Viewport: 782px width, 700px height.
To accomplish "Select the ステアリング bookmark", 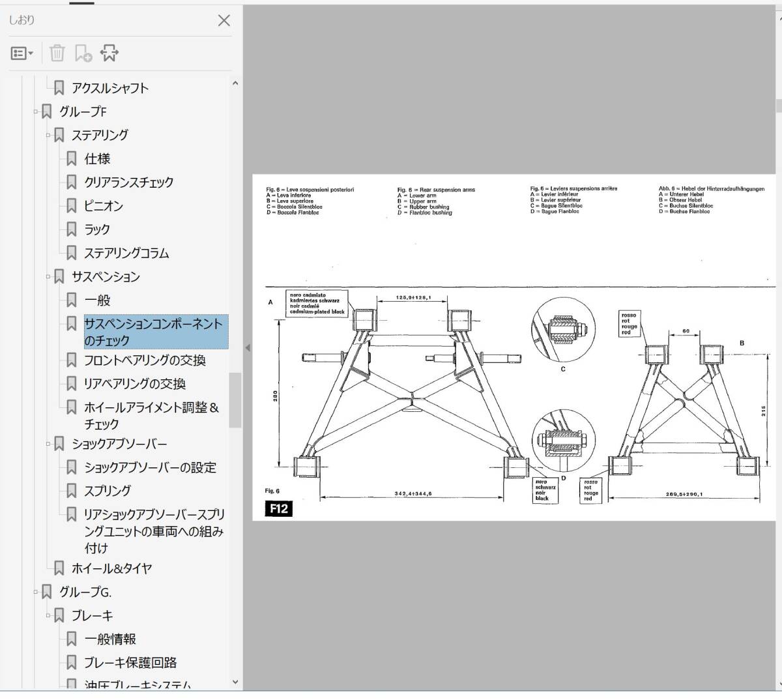I will [100, 135].
